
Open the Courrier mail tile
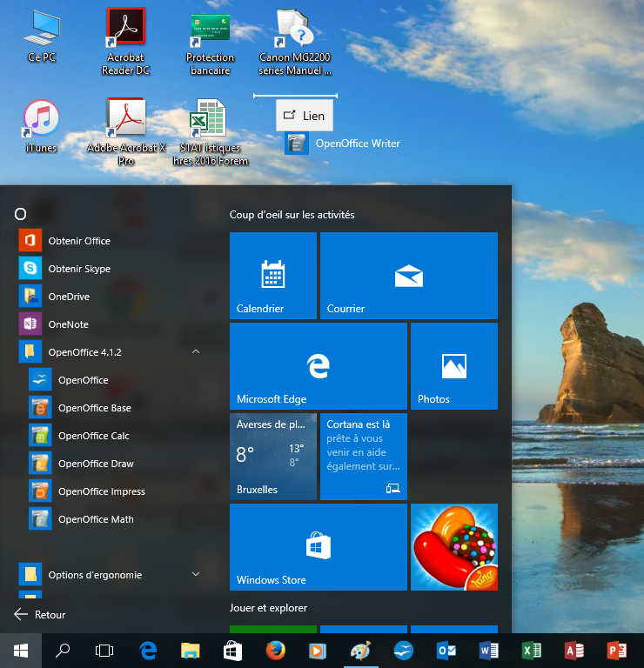pyautogui.click(x=409, y=276)
